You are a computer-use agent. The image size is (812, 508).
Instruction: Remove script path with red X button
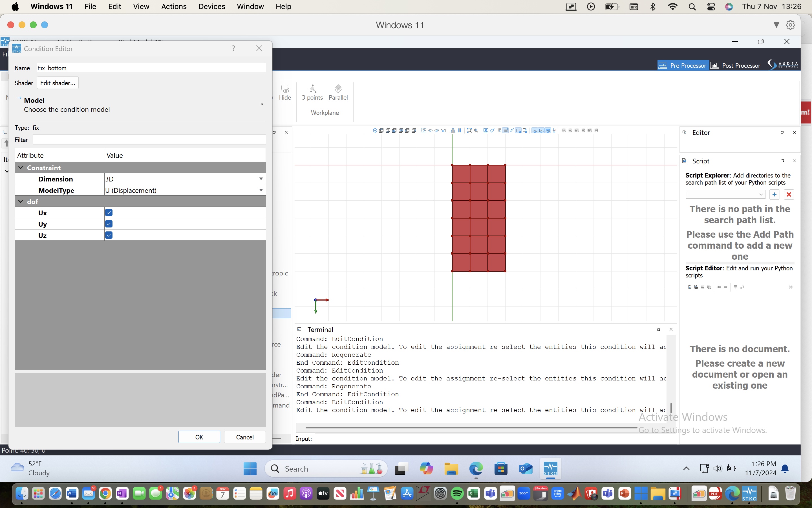(789, 194)
